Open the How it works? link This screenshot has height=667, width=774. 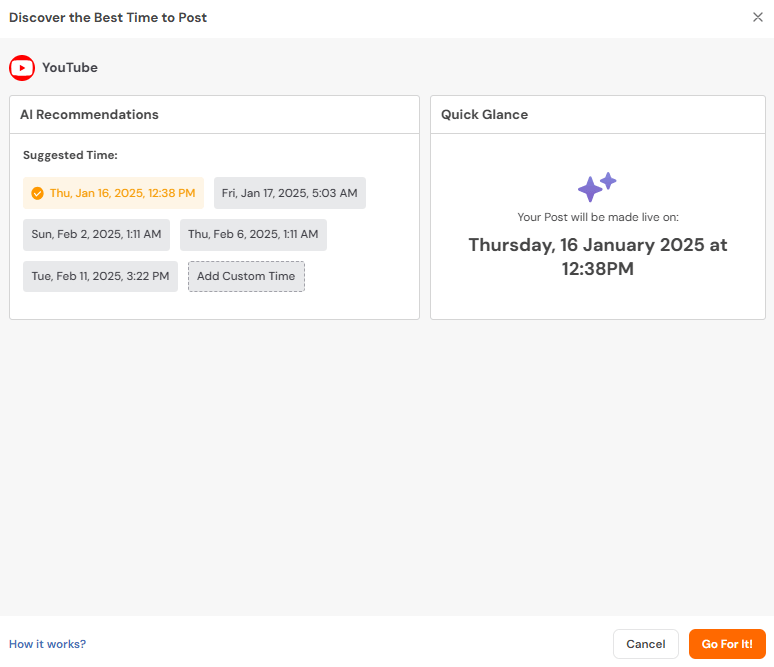pyautogui.click(x=47, y=644)
